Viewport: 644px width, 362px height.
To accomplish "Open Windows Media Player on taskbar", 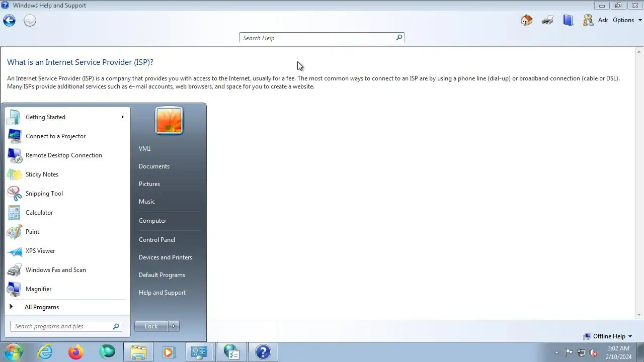I will click(169, 352).
